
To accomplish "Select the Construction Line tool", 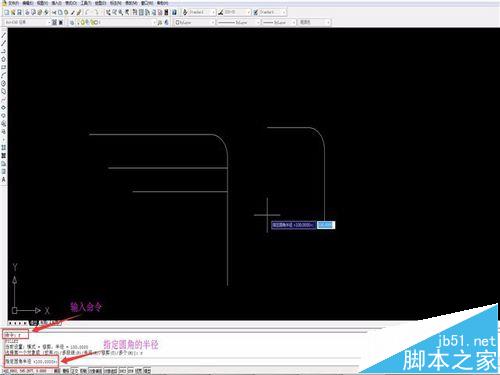I will [x=4, y=43].
